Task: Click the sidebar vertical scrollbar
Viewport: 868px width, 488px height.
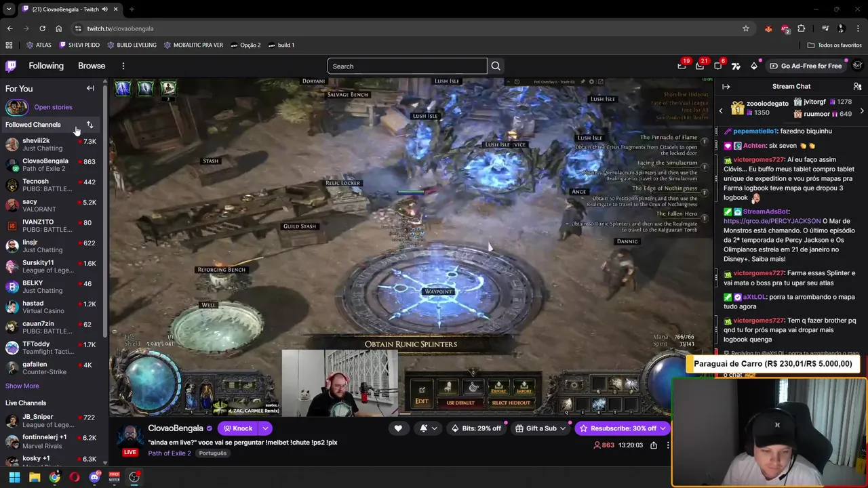Action: (x=105, y=210)
